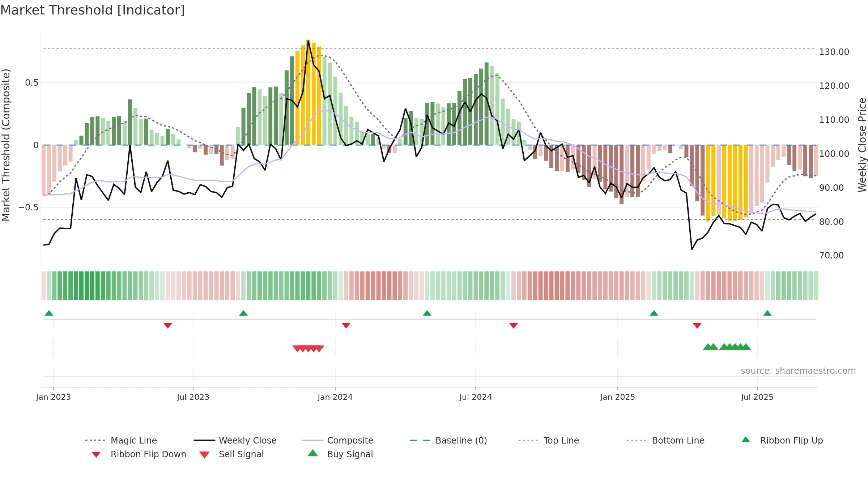Image resolution: width=868 pixels, height=488 pixels.
Task: Click the Jul 2024 x-axis label
Action: point(476,397)
